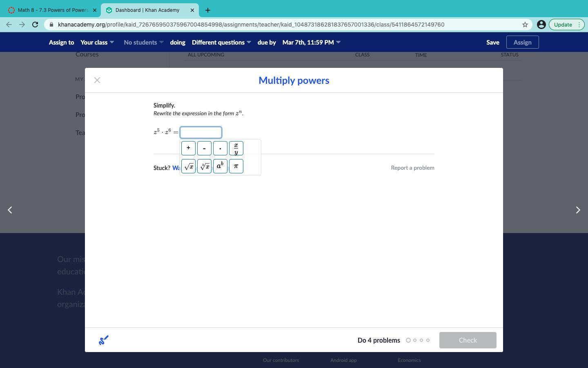The image size is (588, 368).
Task: Bookmark this page with star icon
Action: (x=525, y=25)
